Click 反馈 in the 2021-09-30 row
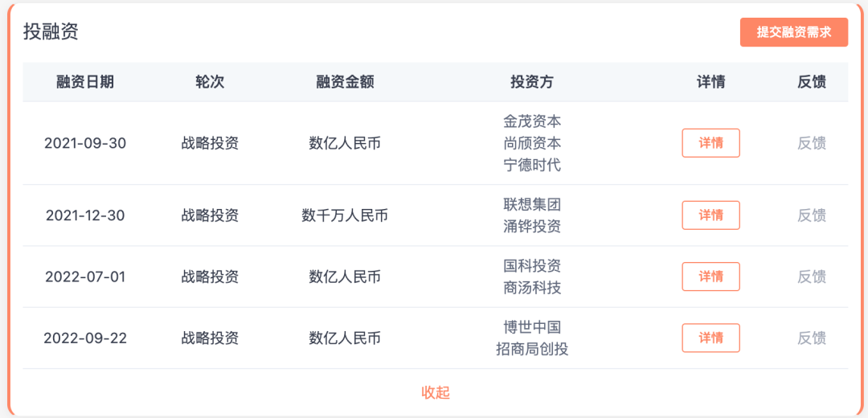This screenshot has width=868, height=418. coord(811,143)
